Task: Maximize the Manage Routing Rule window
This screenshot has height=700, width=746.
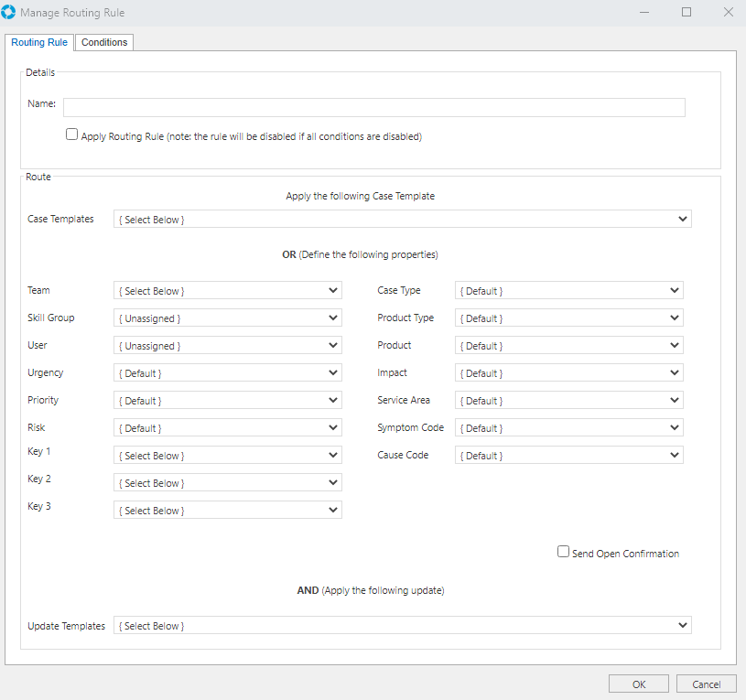Action: [x=687, y=13]
